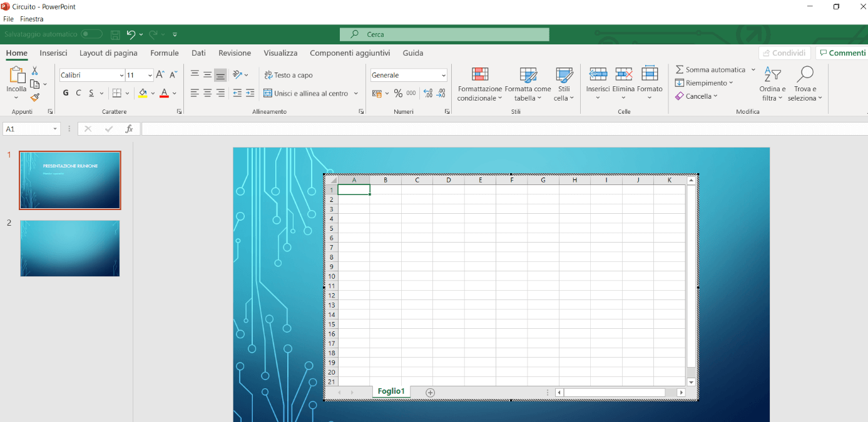Click the text orientation icon

(238, 75)
